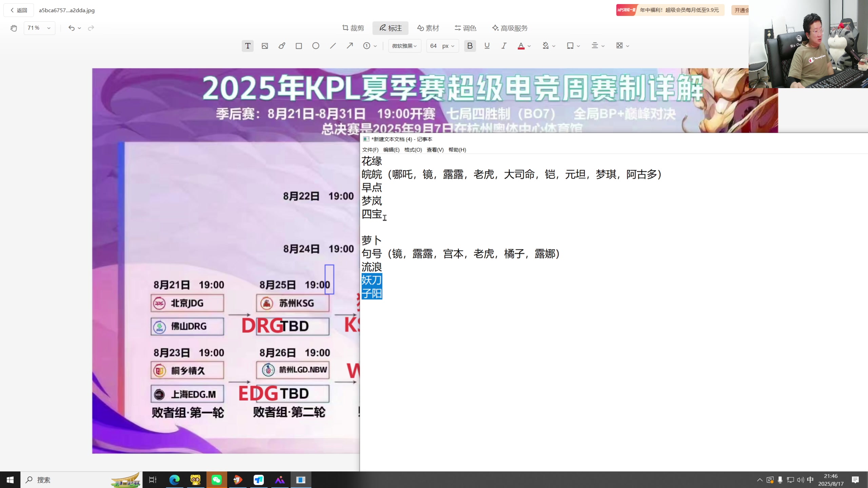Open the 71% zoom level dropdown

(39, 28)
